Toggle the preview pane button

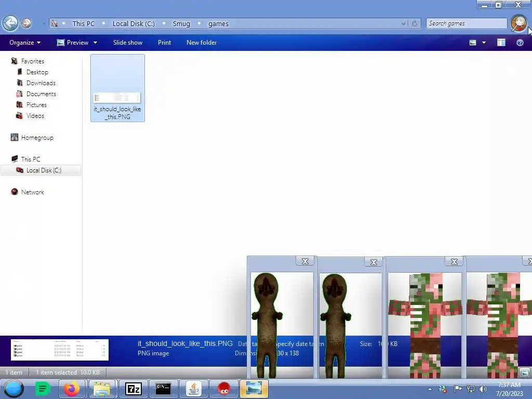click(501, 43)
